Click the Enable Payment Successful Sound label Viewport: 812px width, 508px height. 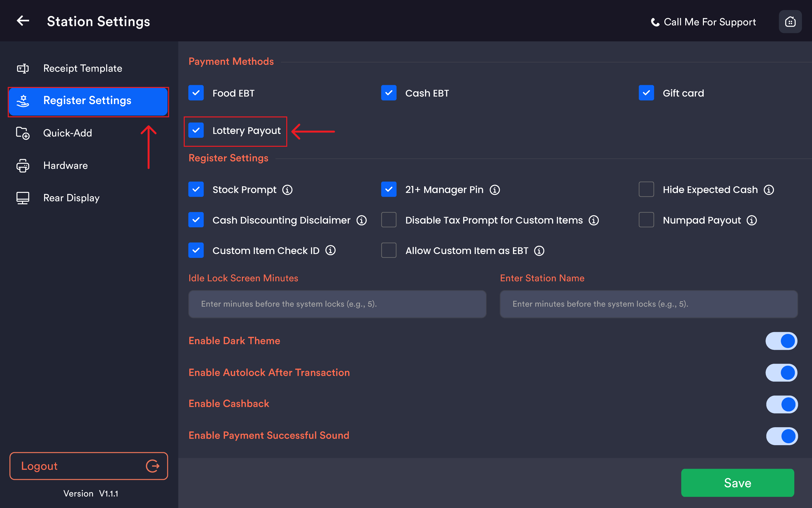pyautogui.click(x=269, y=435)
